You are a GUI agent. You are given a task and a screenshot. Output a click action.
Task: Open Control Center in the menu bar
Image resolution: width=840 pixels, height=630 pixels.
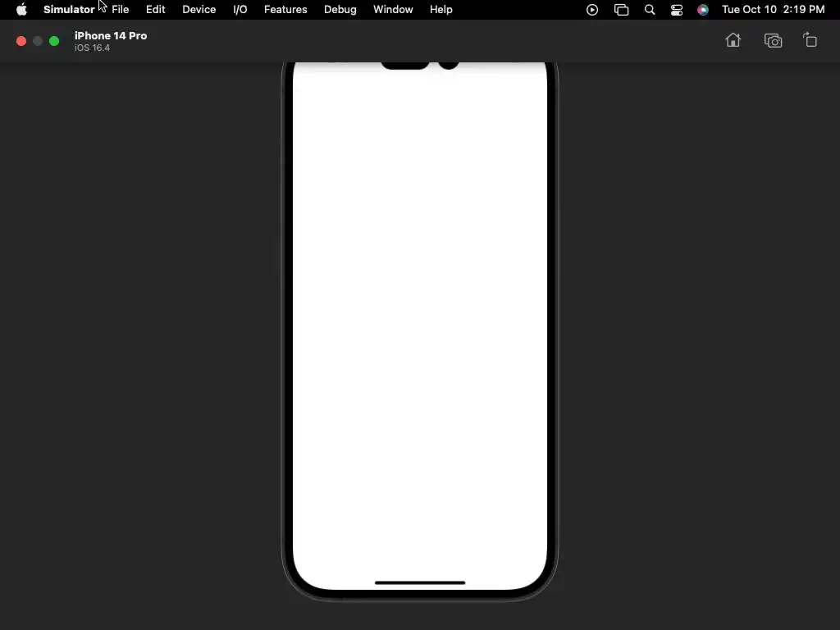677,10
